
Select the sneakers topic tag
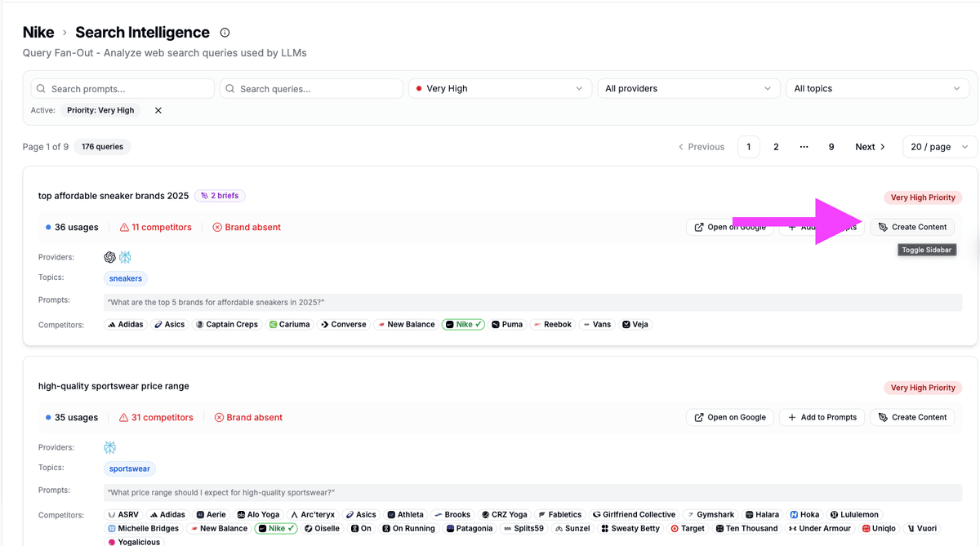pos(126,278)
